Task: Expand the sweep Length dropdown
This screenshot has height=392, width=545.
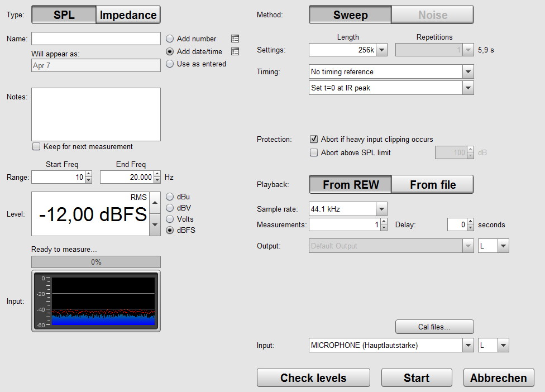Action: (x=382, y=50)
